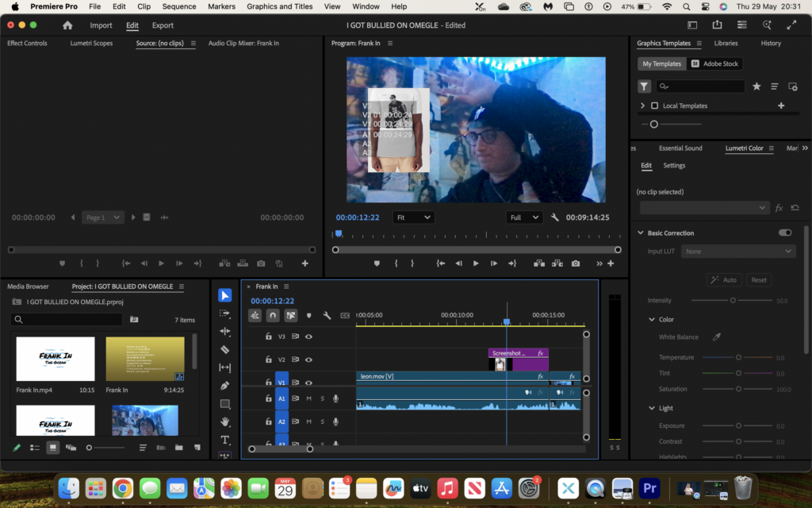
Task: Filter templates with the funnel icon
Action: pos(644,87)
